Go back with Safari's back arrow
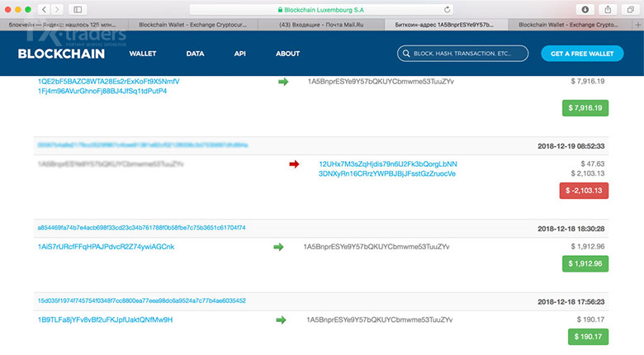Screen dimensions: 644x355 pyautogui.click(x=44, y=9)
